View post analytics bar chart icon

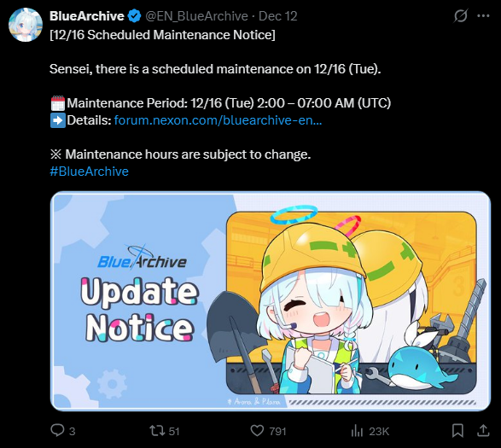(357, 430)
